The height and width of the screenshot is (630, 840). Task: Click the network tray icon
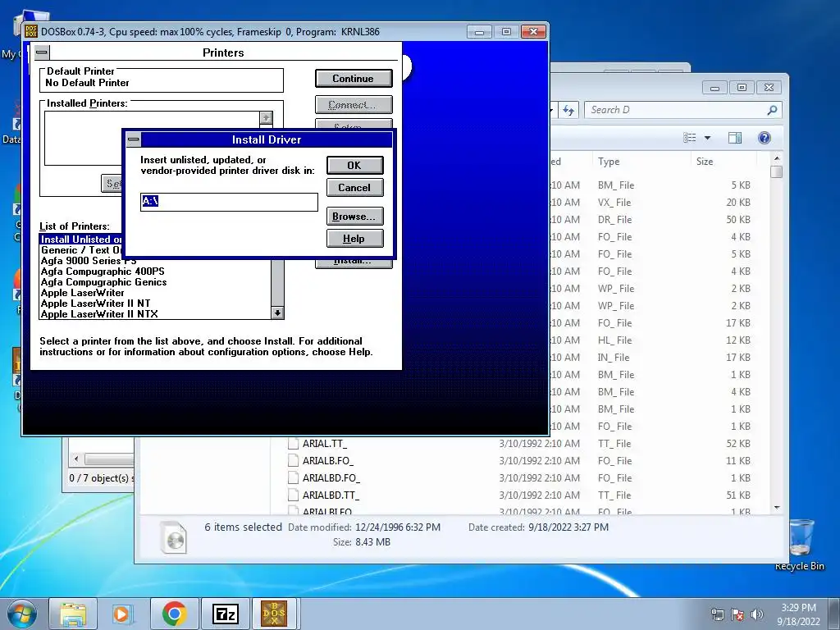coord(717,614)
